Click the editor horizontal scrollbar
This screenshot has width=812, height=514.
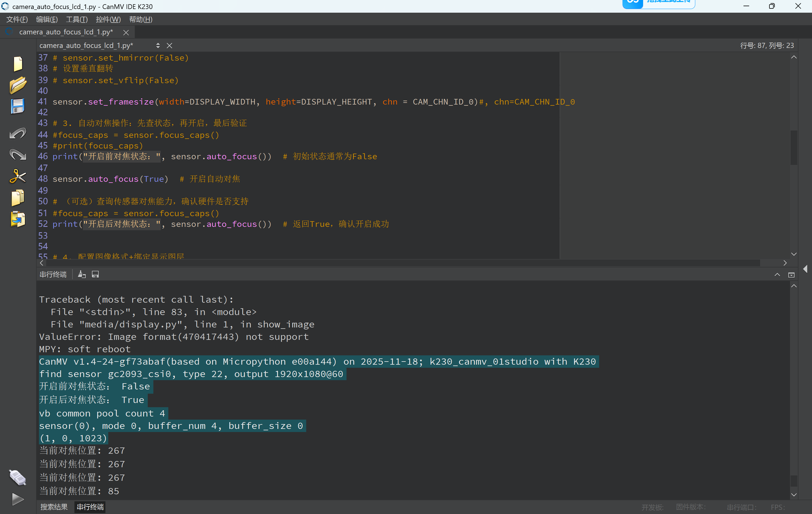click(405, 263)
